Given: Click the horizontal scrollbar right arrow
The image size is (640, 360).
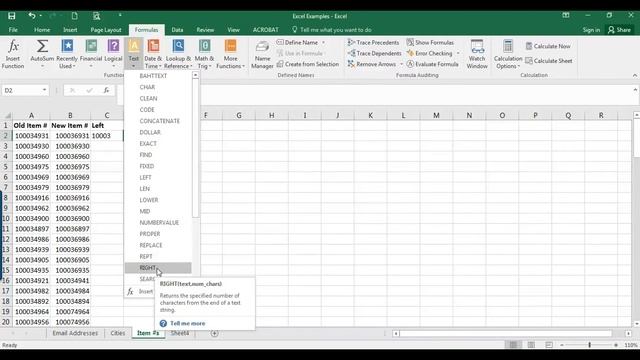Looking at the screenshot, I should (x=628, y=333).
